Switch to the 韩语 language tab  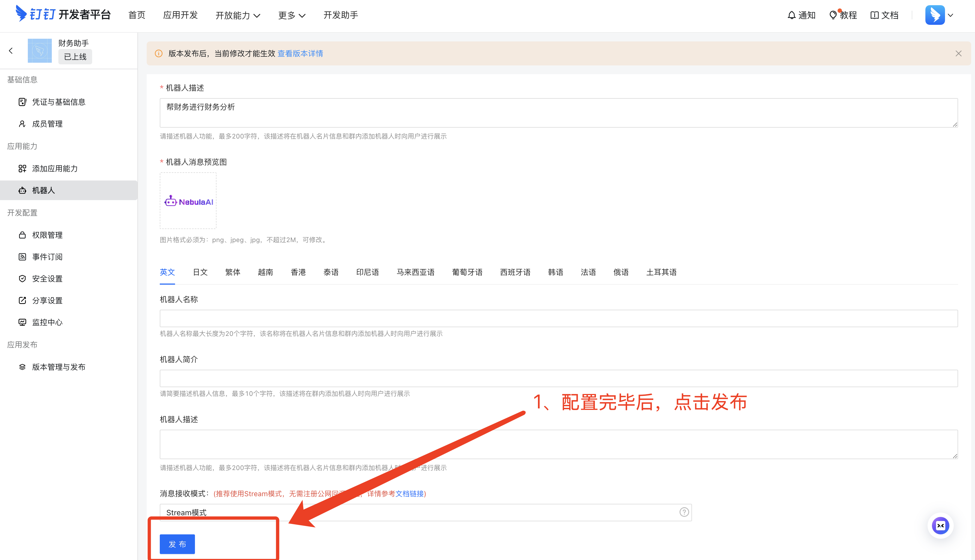[x=555, y=272]
